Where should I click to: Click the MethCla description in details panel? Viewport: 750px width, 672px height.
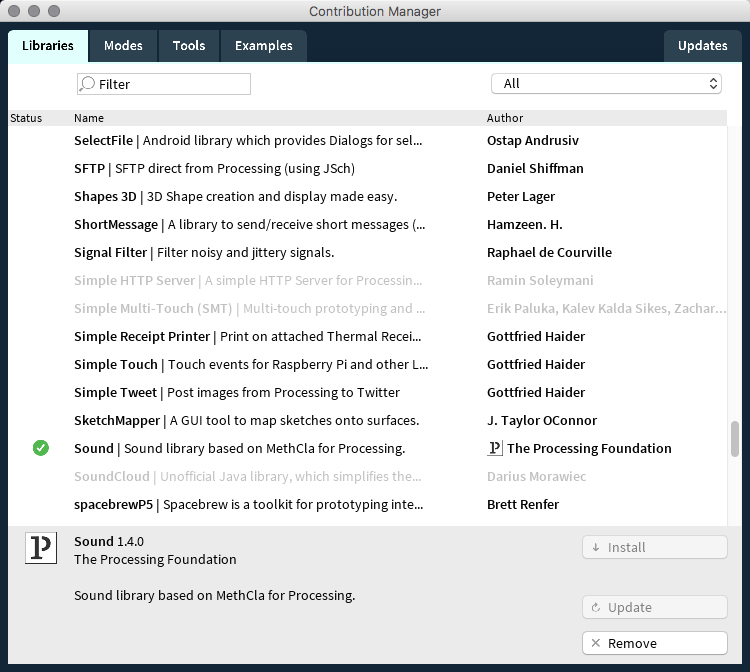pos(214,595)
